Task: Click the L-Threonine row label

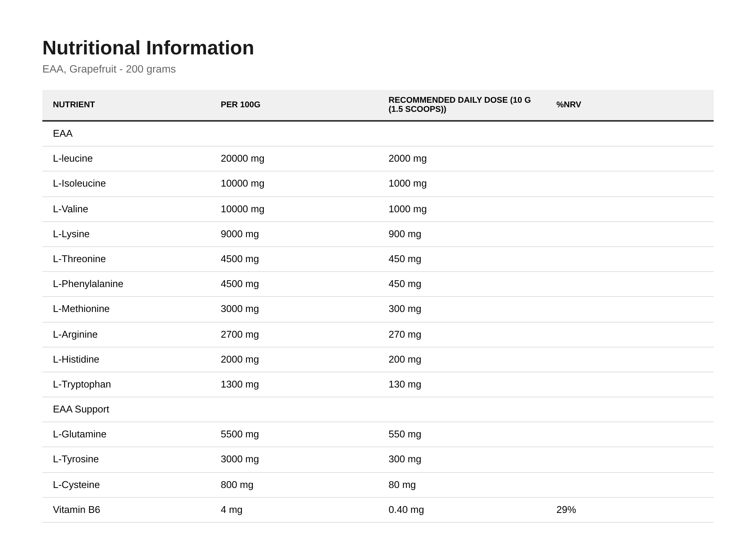Action: tap(79, 259)
